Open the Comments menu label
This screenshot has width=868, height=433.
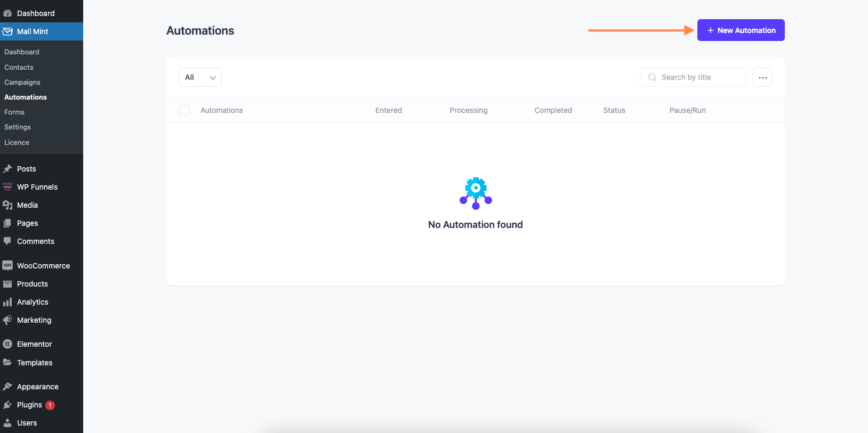coord(36,241)
